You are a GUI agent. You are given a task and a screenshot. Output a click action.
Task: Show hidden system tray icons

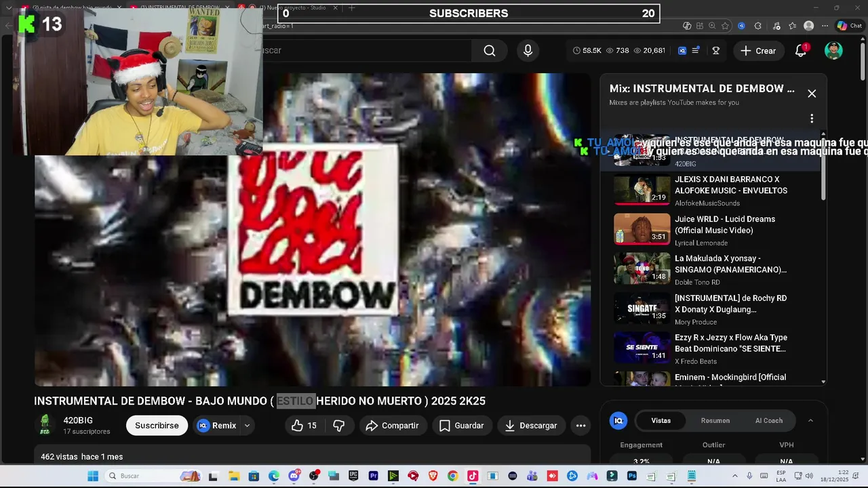coord(734,476)
